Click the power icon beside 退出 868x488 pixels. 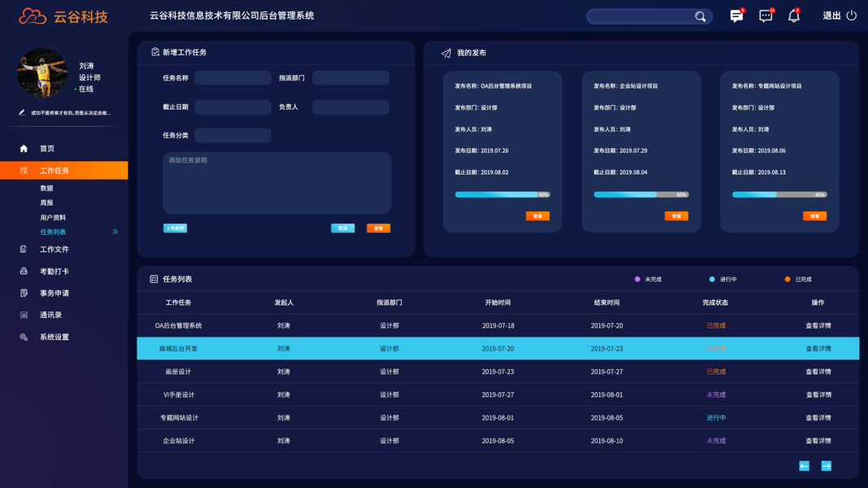(852, 15)
